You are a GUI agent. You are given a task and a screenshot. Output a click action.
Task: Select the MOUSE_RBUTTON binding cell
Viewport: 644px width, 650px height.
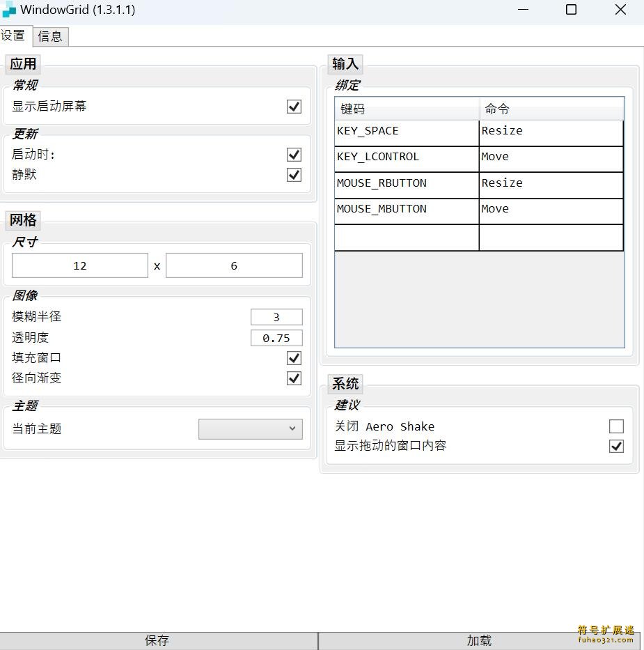407,185
